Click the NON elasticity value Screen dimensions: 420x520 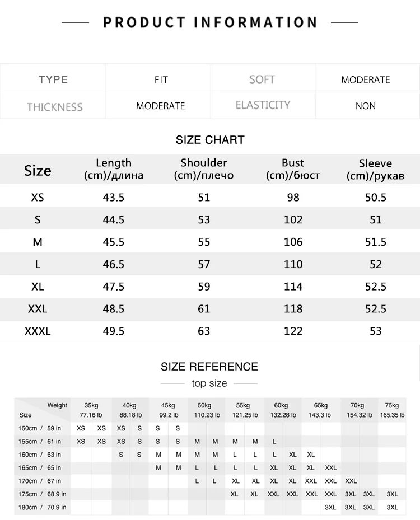[x=366, y=106]
